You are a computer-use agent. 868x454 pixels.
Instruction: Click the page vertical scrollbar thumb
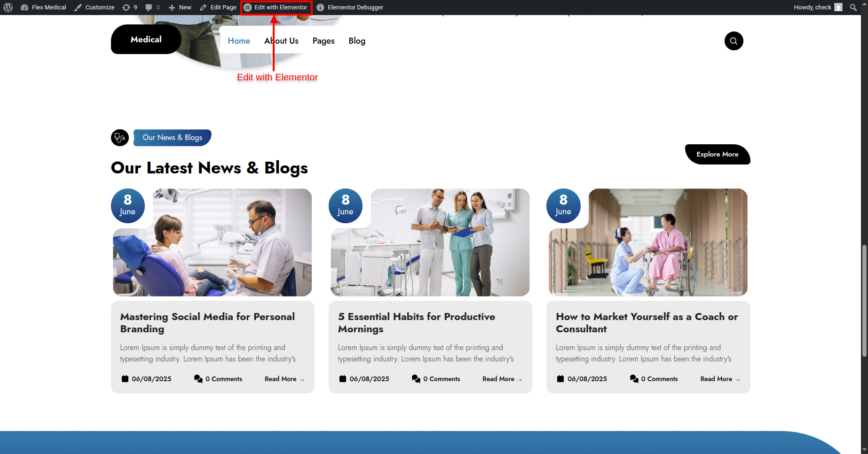pos(864,301)
